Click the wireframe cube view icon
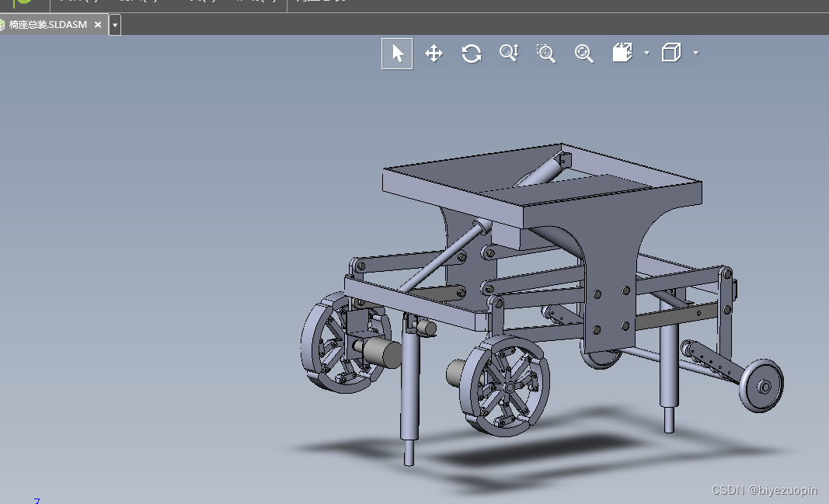Viewport: 829px width, 504px height. [x=671, y=53]
